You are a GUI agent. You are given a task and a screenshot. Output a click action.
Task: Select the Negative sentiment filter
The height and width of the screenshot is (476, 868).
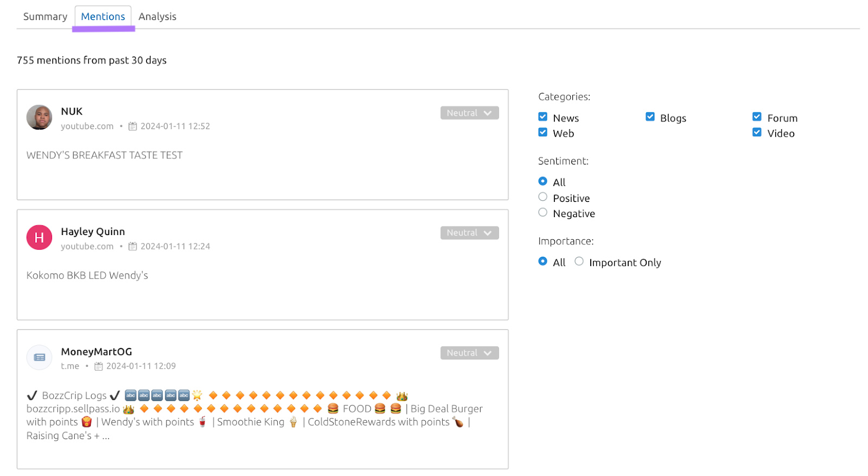[x=542, y=212]
